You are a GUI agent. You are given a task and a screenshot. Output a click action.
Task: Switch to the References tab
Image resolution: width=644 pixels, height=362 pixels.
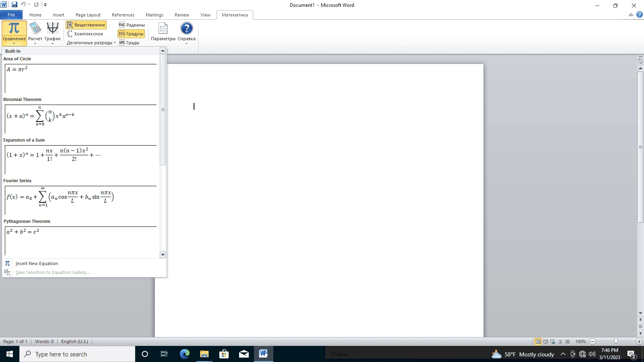[x=123, y=15]
